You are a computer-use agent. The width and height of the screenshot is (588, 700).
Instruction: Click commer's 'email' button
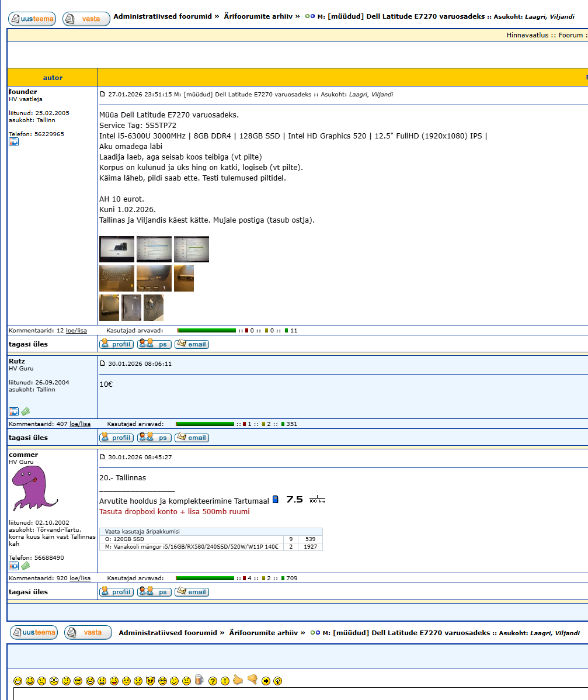pyautogui.click(x=192, y=592)
